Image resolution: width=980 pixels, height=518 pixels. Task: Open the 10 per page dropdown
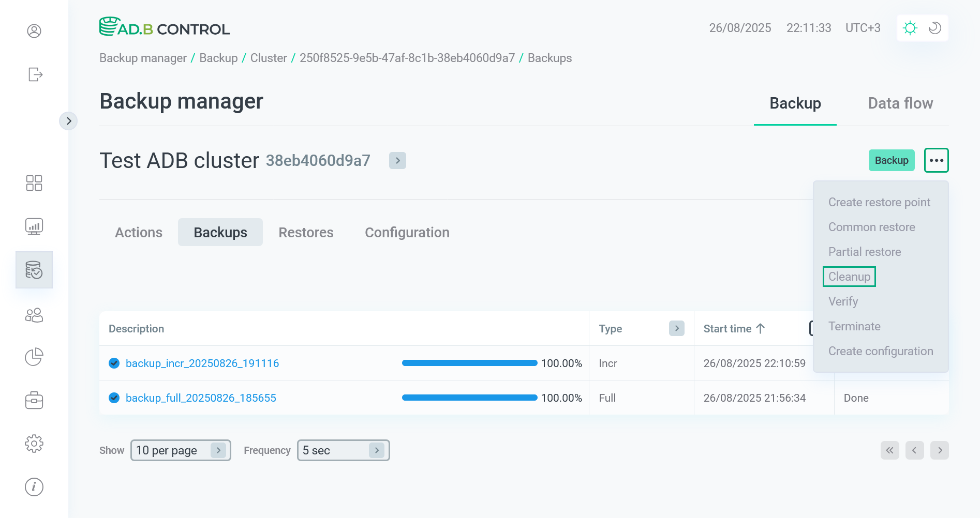(180, 450)
